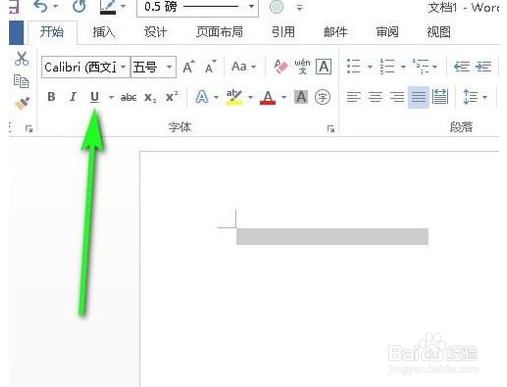Decrease paragraph indent

coord(462,67)
